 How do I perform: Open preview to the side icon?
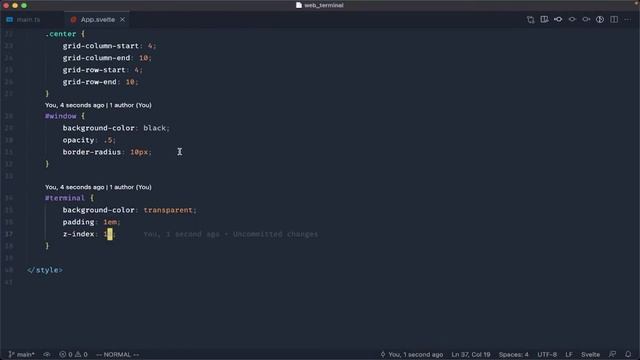tap(544, 20)
